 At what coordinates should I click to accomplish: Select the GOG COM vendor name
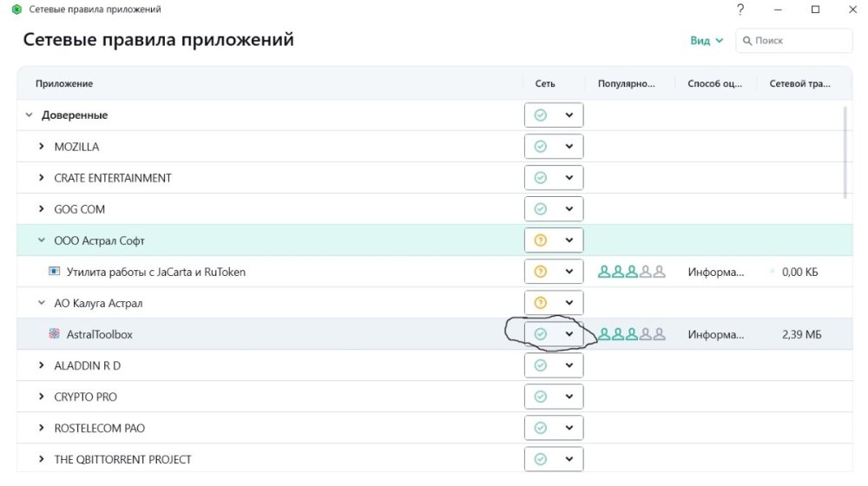click(x=79, y=209)
